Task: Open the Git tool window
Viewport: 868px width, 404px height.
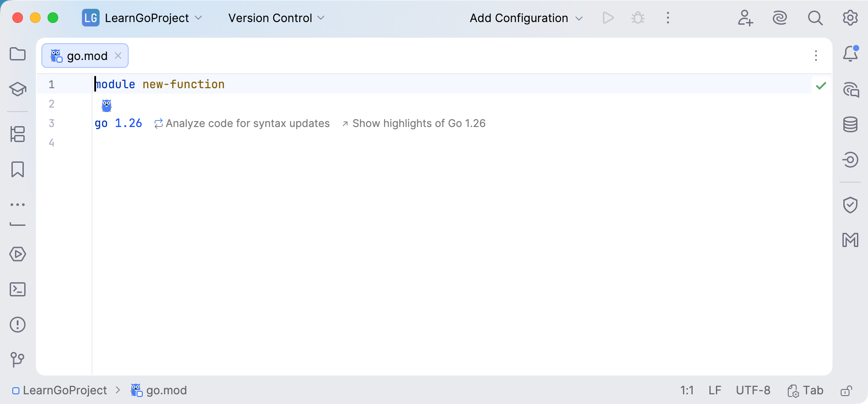Action: pyautogui.click(x=18, y=359)
